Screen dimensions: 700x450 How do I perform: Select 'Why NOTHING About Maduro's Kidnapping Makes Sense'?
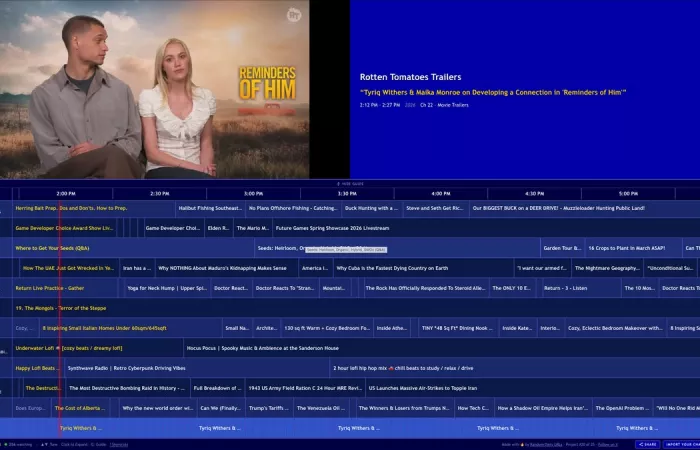tap(226, 268)
